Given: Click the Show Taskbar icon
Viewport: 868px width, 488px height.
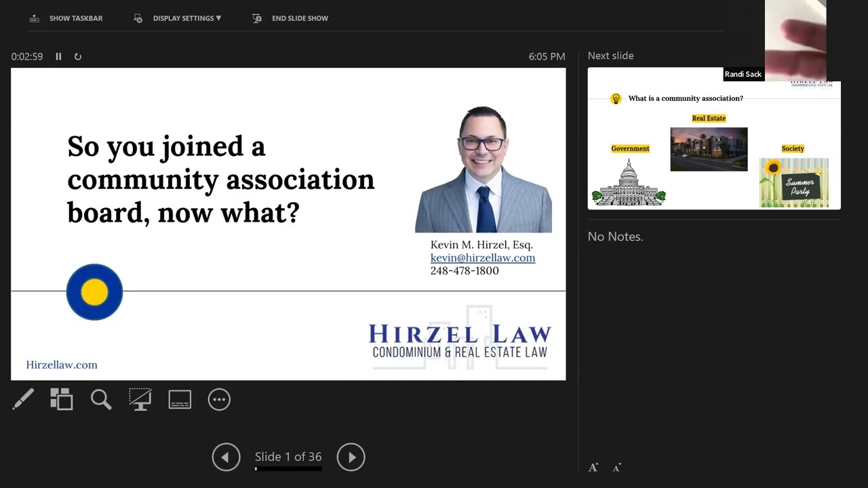Looking at the screenshot, I should tap(35, 18).
